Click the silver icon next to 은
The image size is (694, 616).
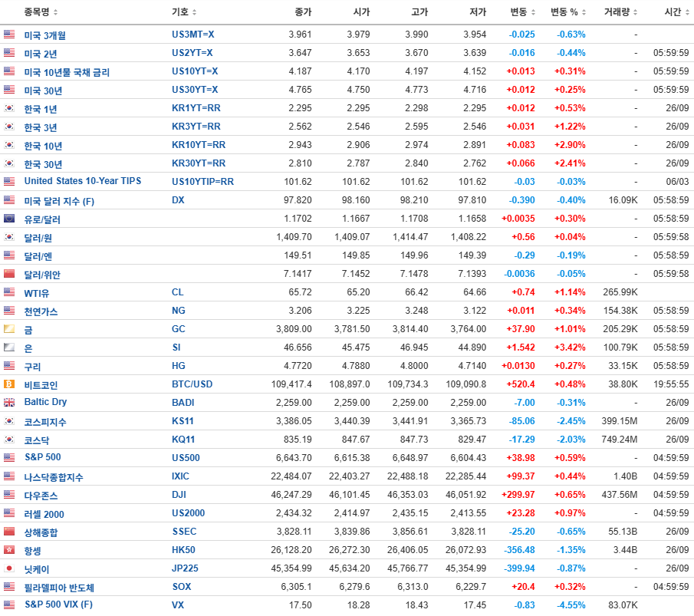pos(11,347)
